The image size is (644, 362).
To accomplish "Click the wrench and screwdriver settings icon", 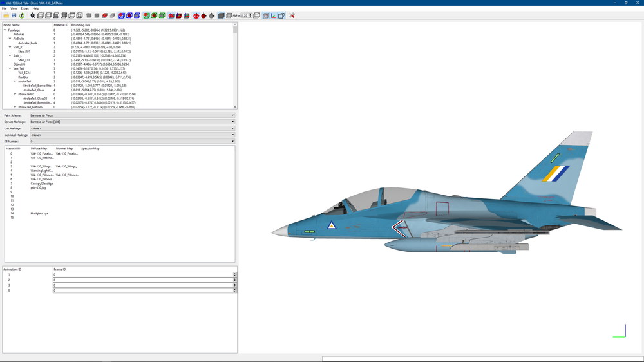I will coord(292,15).
